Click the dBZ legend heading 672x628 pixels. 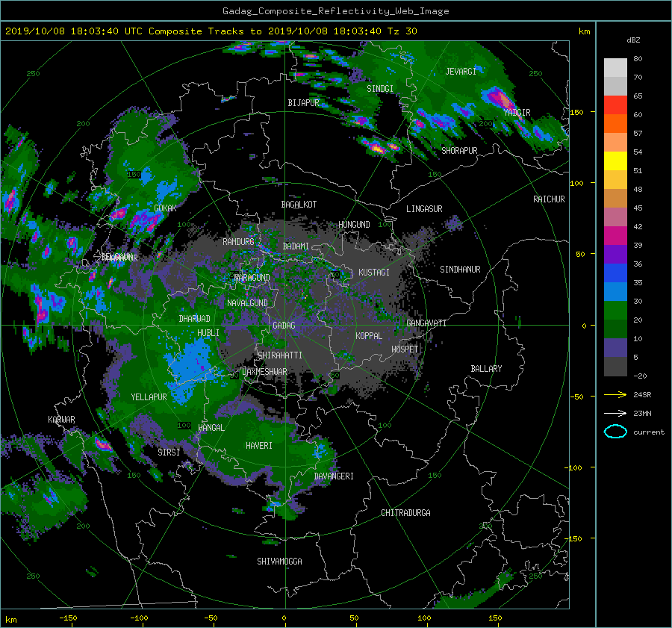[633, 40]
